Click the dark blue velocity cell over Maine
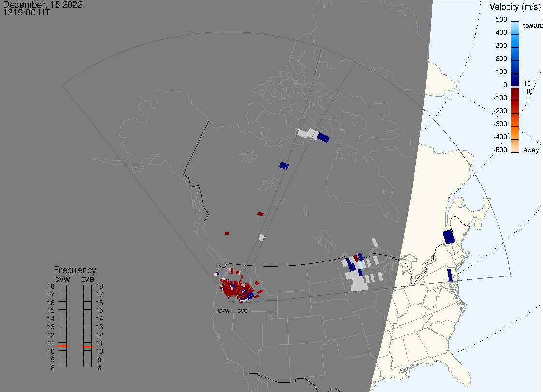The image size is (543, 392). point(449,237)
